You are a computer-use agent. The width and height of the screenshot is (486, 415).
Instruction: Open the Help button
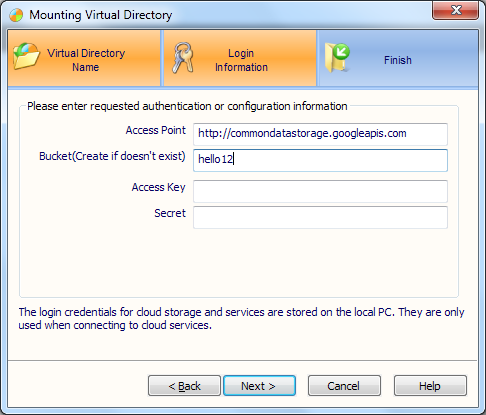430,386
